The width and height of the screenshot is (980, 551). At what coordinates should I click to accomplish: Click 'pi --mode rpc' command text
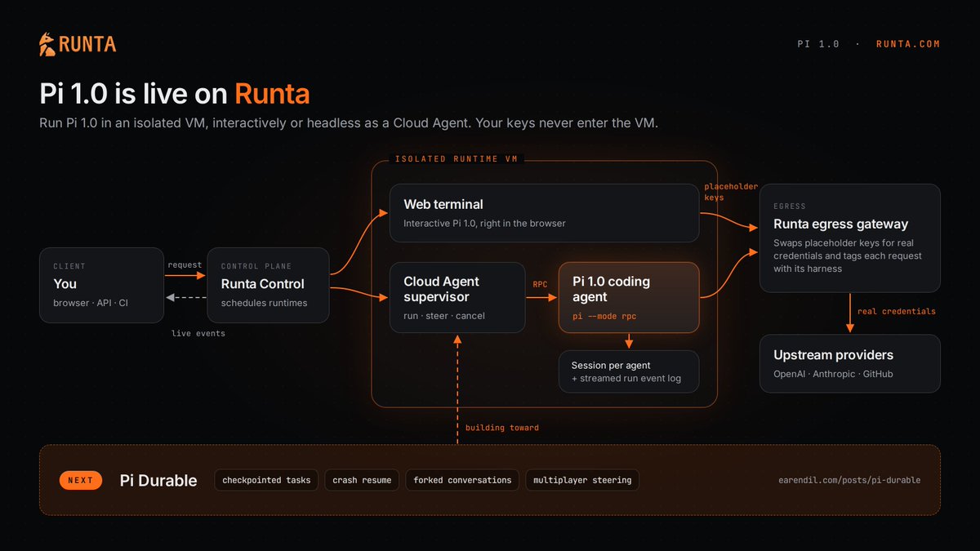[x=604, y=315]
